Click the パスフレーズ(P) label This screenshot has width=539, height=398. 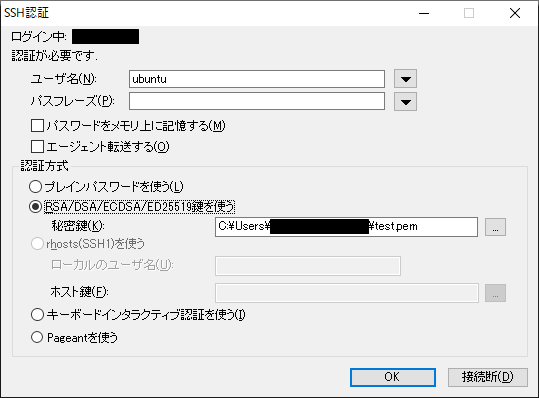[73, 101]
